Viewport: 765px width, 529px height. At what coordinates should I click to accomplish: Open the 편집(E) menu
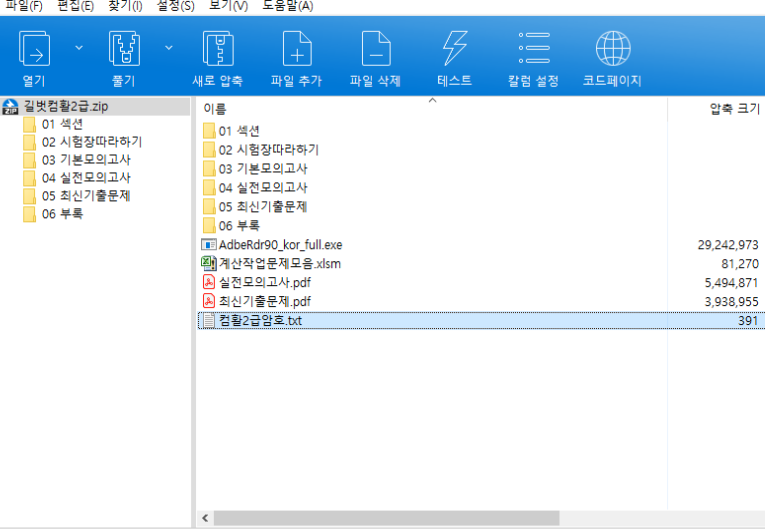[75, 6]
